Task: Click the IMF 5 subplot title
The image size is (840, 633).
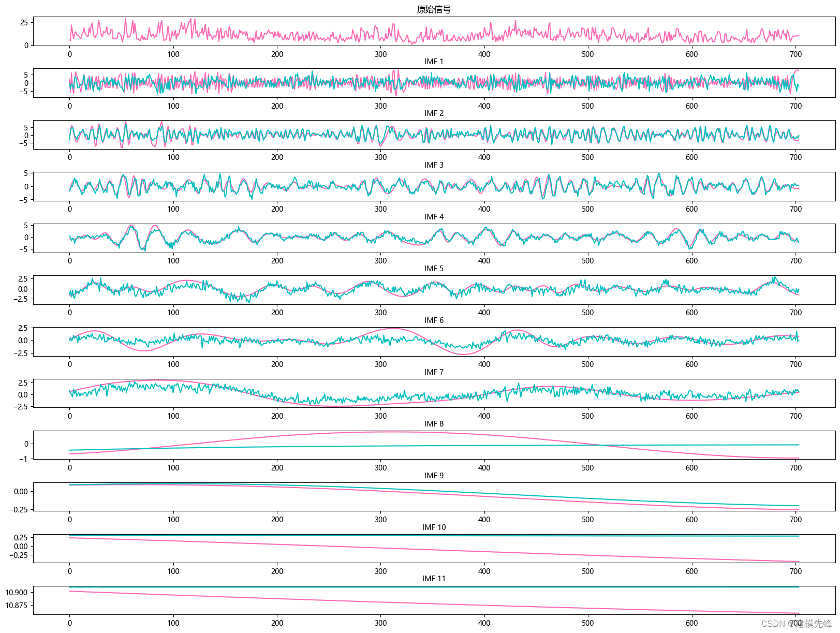Action: click(x=434, y=269)
